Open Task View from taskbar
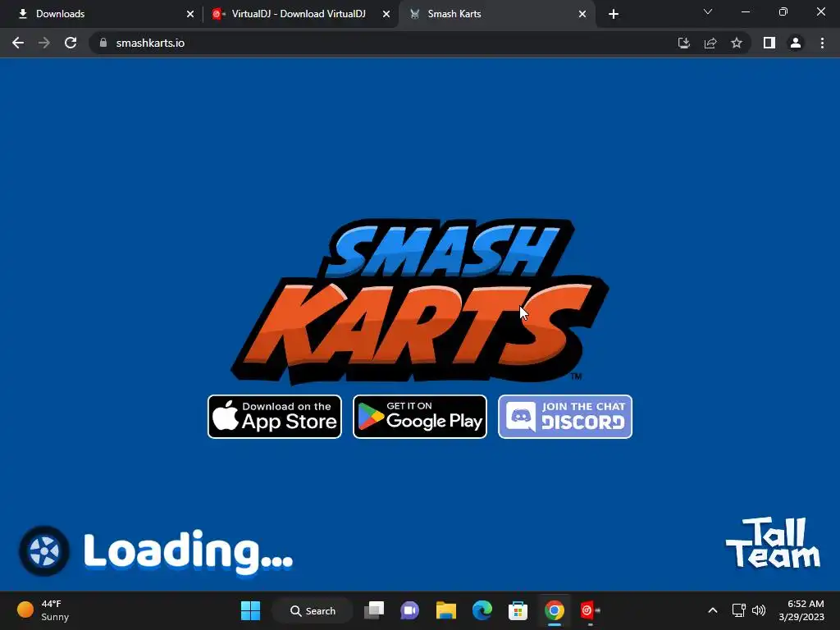Screen dimensions: 840x630 click(374, 610)
